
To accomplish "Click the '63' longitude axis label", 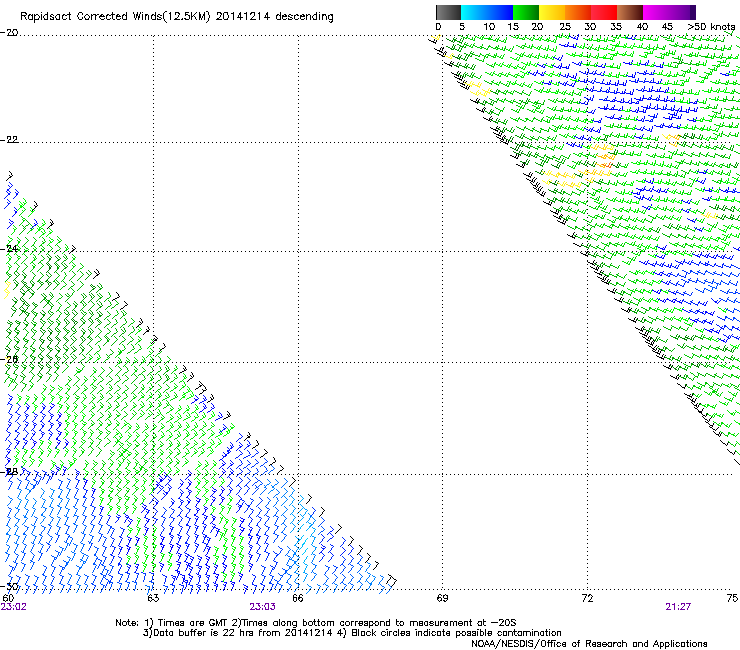I will [153, 598].
